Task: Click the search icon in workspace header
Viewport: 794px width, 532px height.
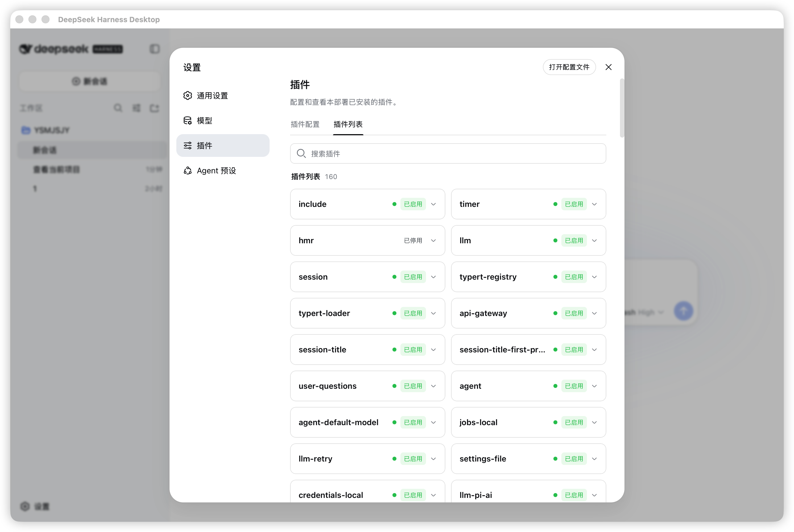Action: 118,108
